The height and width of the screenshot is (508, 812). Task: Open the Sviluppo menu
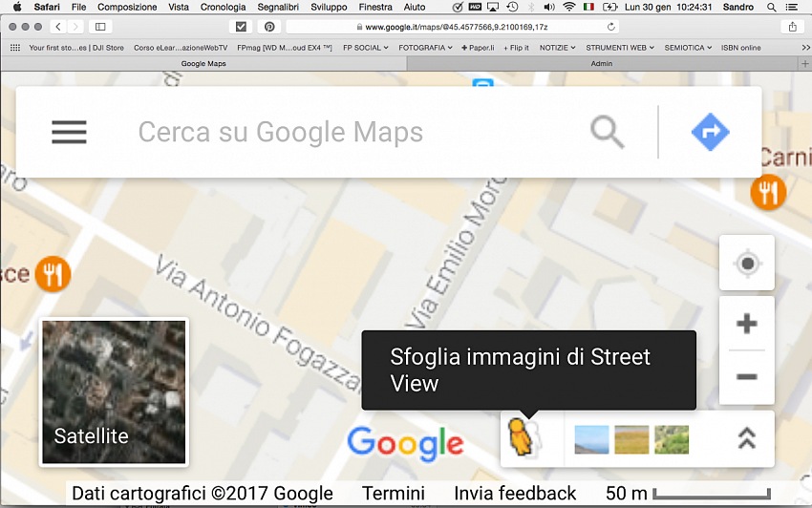329,8
